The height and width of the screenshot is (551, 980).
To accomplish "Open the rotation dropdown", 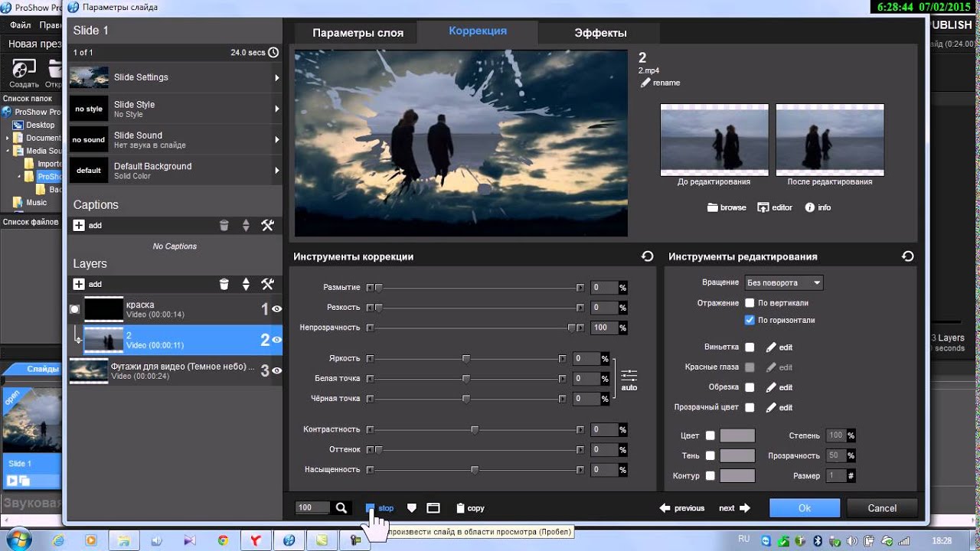I will [x=784, y=283].
